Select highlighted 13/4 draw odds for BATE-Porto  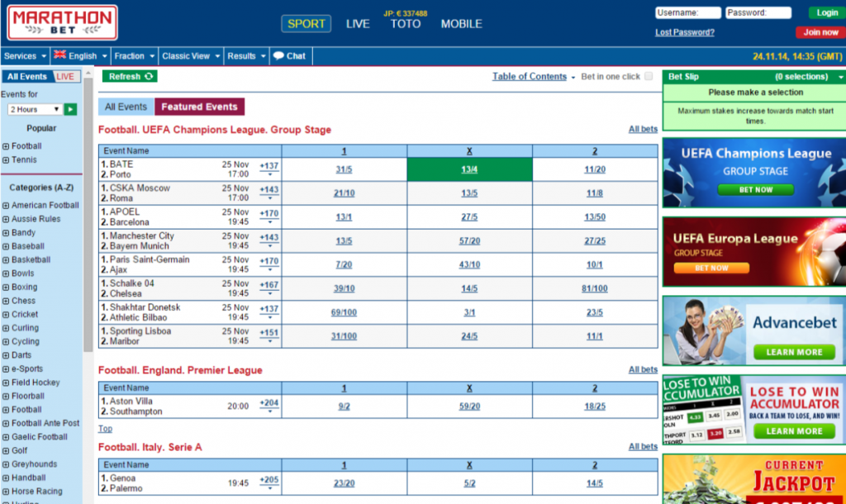(x=469, y=169)
